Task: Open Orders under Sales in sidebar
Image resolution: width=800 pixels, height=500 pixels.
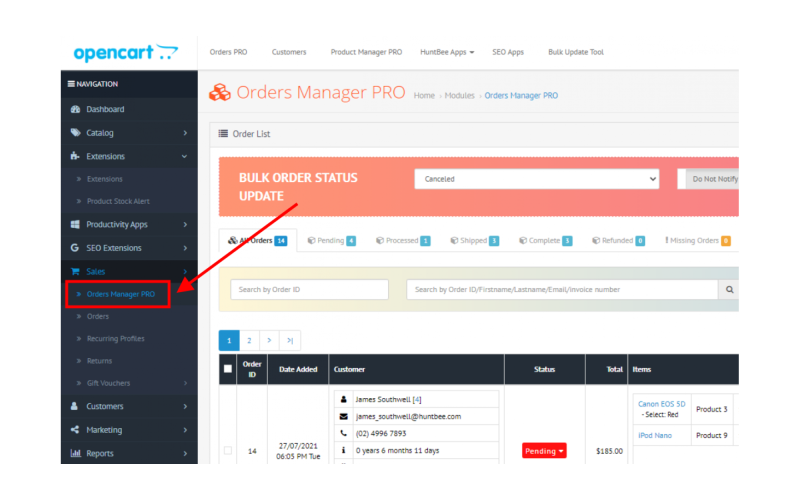Action: 97,316
